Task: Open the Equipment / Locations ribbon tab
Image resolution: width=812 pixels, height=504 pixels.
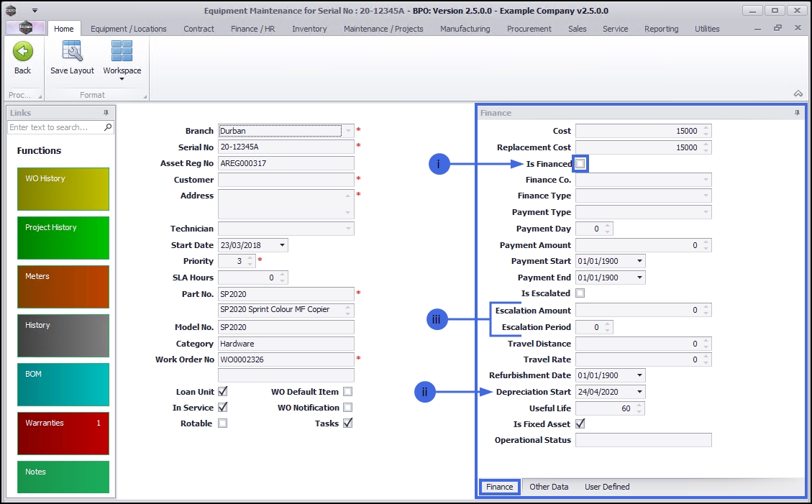Action: [129, 29]
